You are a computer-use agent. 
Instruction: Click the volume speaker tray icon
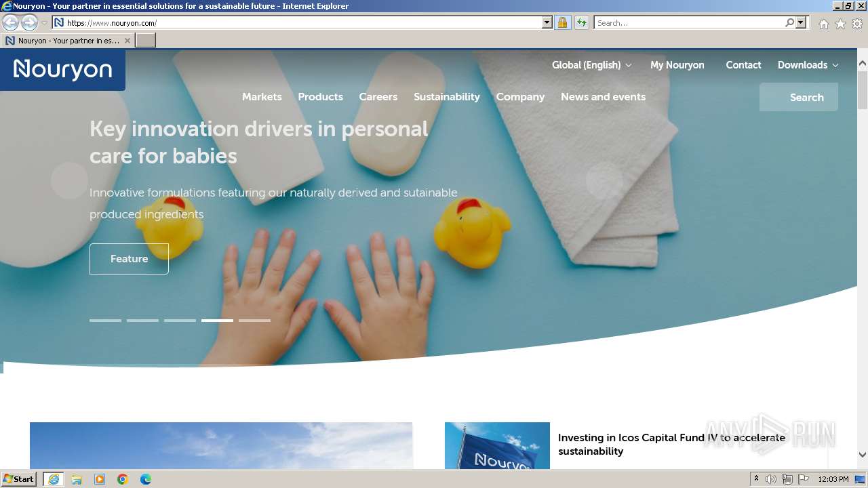[771, 479]
